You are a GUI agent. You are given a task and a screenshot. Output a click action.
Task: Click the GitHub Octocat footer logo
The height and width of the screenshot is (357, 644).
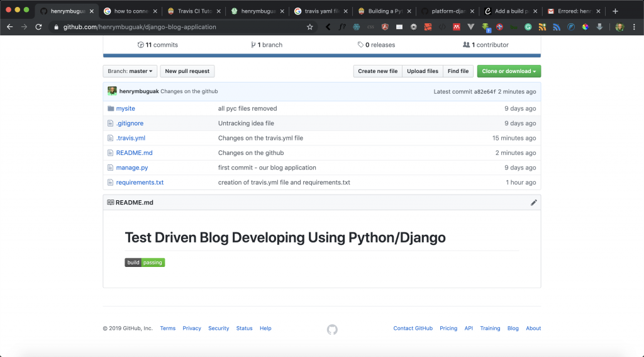pyautogui.click(x=332, y=329)
